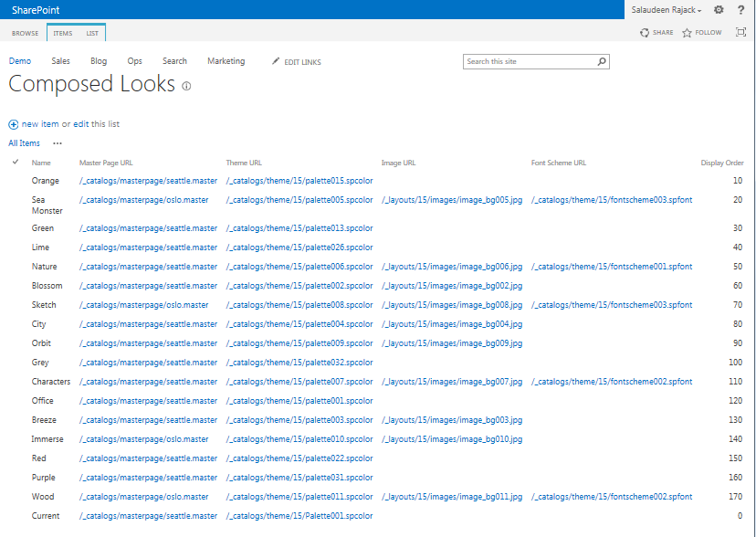Viewport: 756px width, 537px height.
Task: Click the Share sync icon
Action: click(644, 33)
